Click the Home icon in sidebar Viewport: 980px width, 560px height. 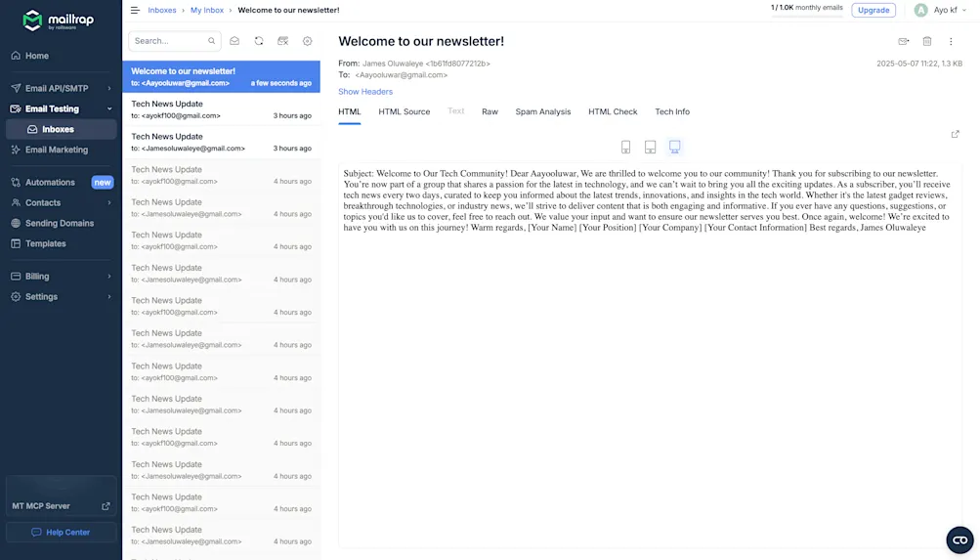pos(16,56)
